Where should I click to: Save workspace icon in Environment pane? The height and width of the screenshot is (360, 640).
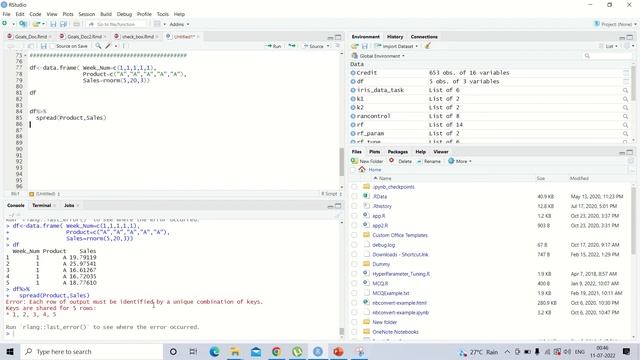pyautogui.click(x=365, y=46)
